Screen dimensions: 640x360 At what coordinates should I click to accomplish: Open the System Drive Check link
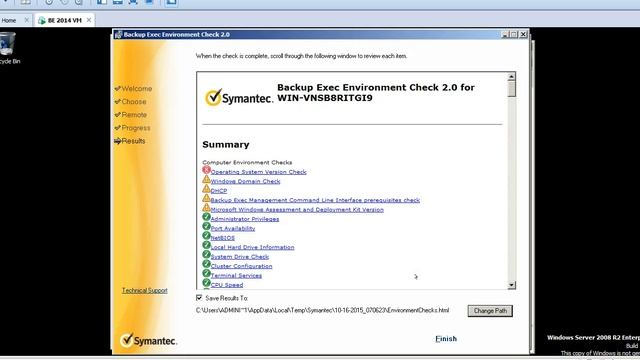click(x=240, y=256)
